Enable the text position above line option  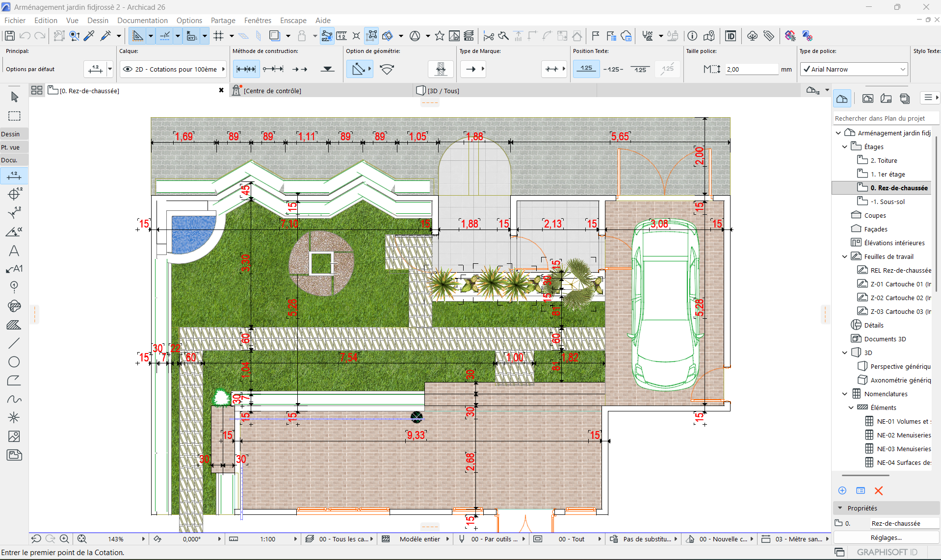point(586,69)
